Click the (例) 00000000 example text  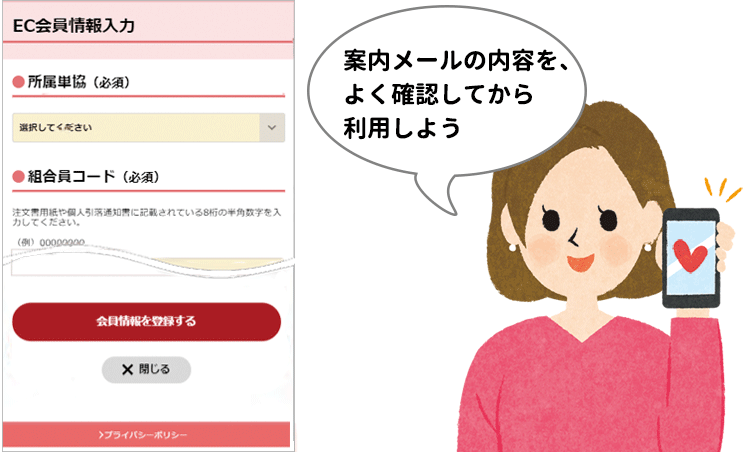[x=51, y=243]
